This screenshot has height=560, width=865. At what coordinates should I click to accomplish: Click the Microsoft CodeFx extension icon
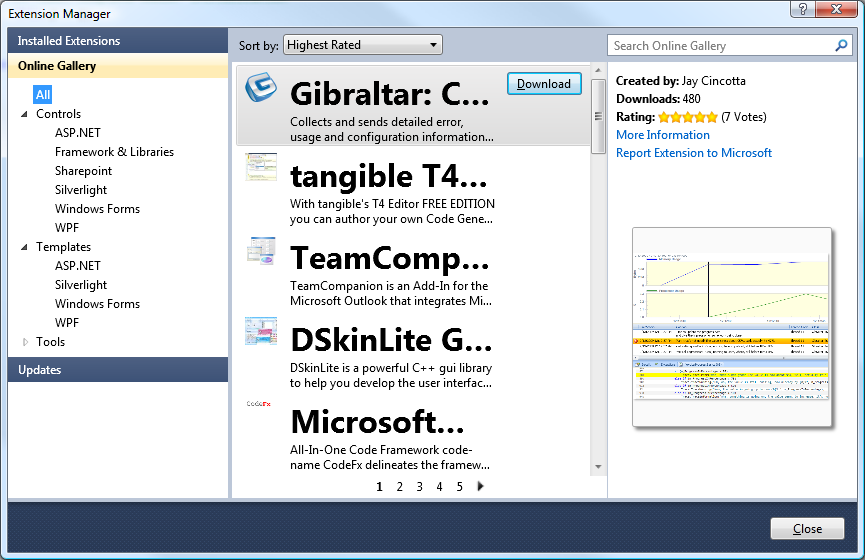[x=260, y=404]
